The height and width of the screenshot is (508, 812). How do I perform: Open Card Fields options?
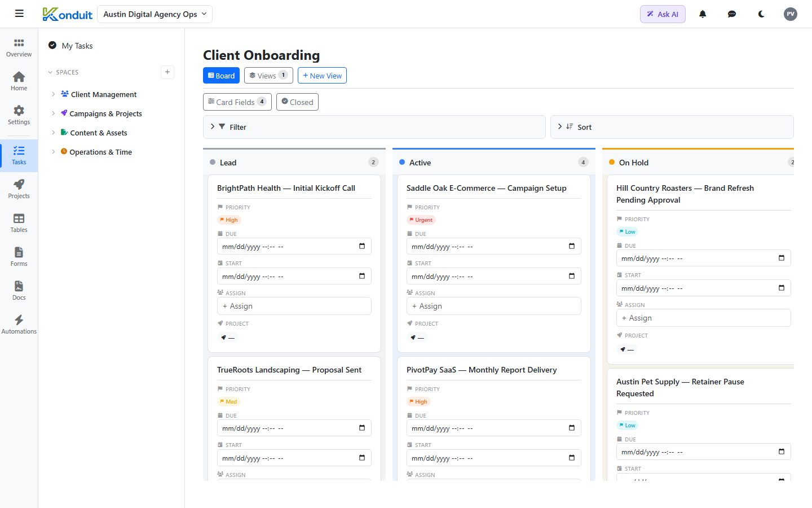pos(237,102)
